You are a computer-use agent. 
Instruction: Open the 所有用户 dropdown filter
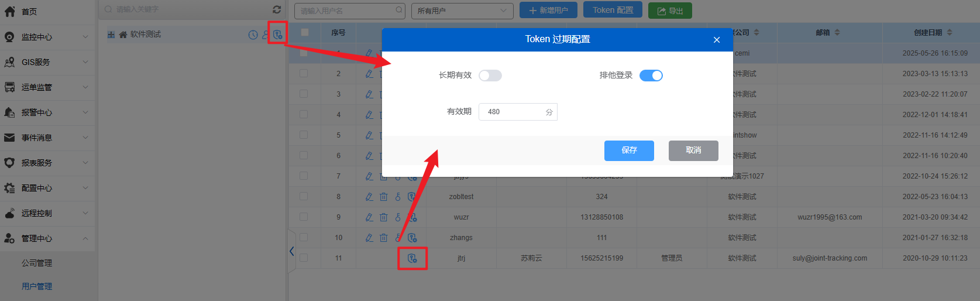click(462, 11)
